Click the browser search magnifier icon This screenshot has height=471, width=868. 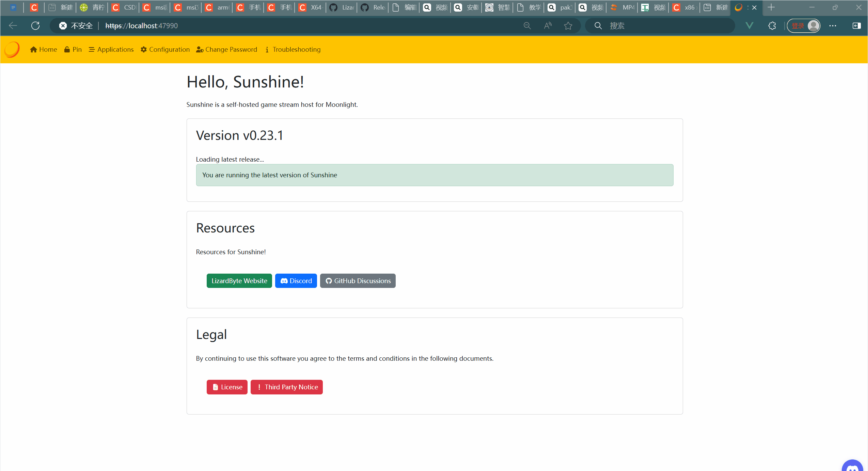[598, 26]
